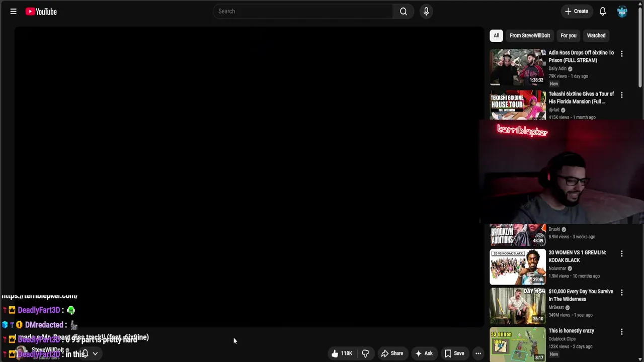The width and height of the screenshot is (644, 362).
Task: Visit the Noluvmar channel
Action: pos(557,268)
